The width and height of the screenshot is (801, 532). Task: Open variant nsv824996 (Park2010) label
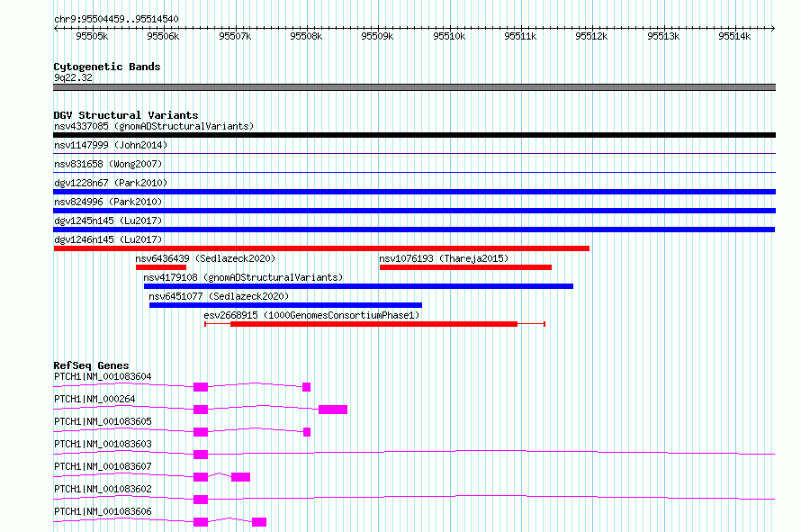[108, 202]
